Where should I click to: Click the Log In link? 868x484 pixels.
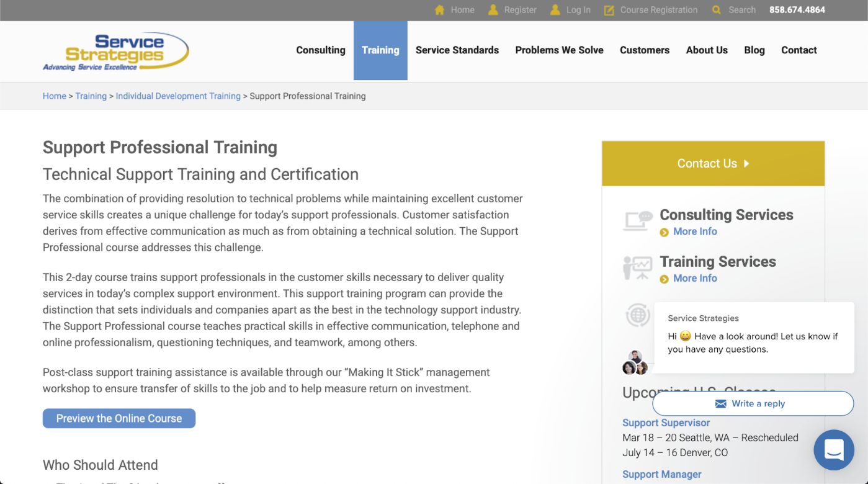[x=578, y=10]
